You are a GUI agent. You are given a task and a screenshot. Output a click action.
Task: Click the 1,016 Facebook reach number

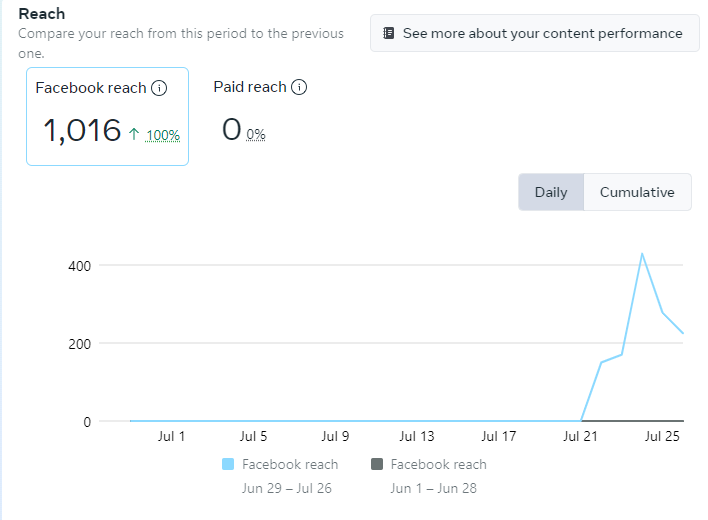(x=81, y=130)
